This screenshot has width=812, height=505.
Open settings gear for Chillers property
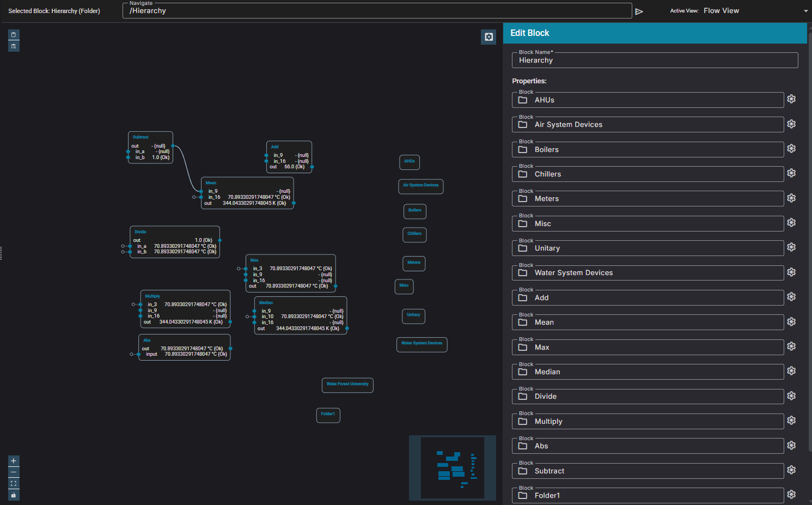click(x=791, y=173)
